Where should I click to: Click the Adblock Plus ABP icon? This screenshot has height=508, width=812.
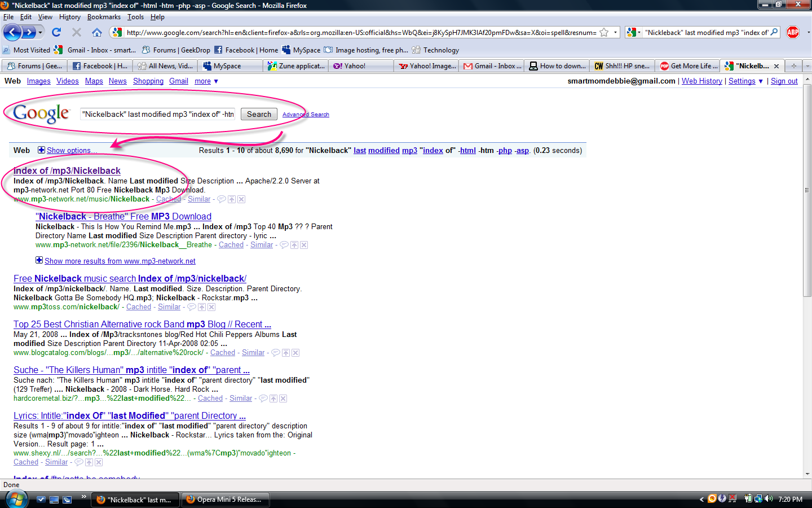[x=793, y=32]
